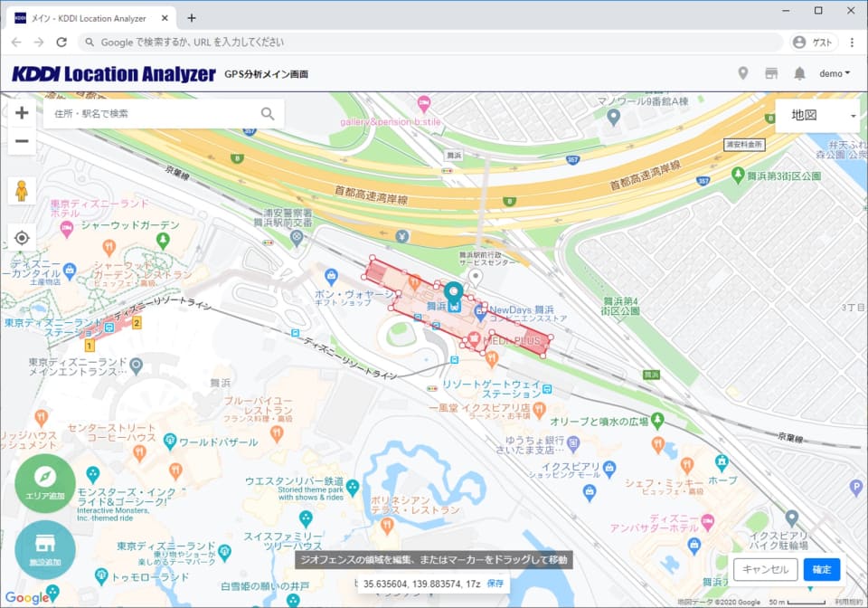Click the オリーブと噴水の広場 park marker
The image size is (868, 608).
tap(657, 421)
